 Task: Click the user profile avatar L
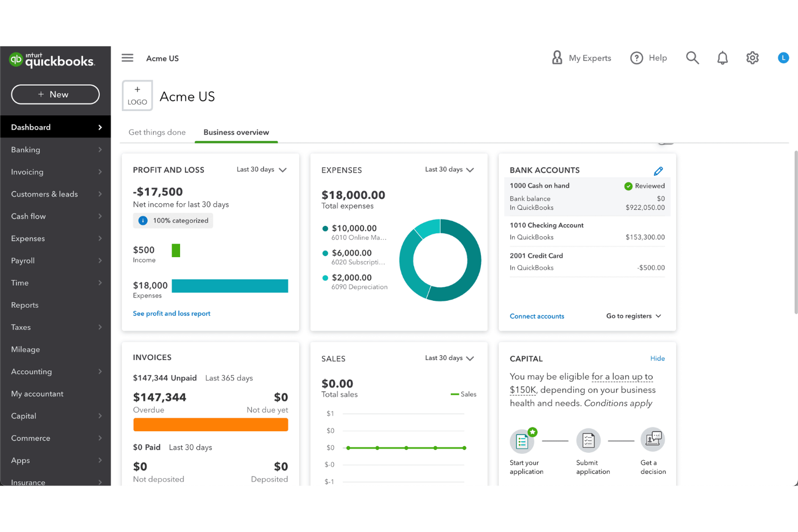click(783, 58)
